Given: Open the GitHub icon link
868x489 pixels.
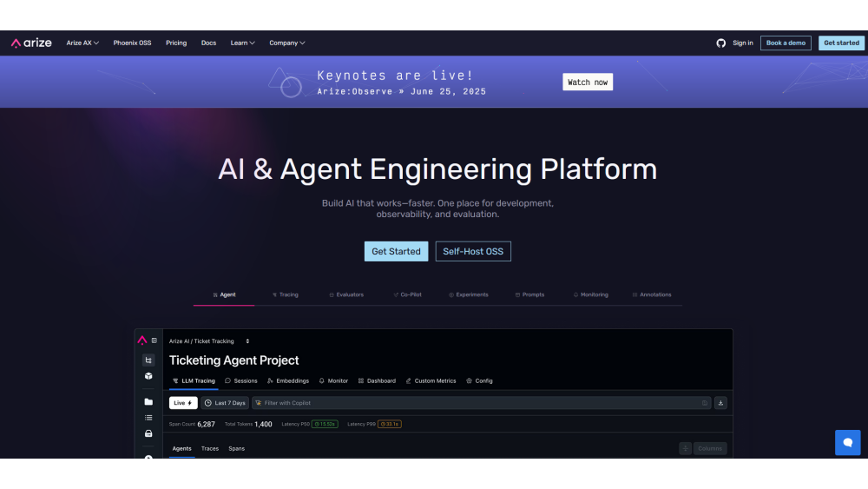Looking at the screenshot, I should pyautogui.click(x=720, y=43).
